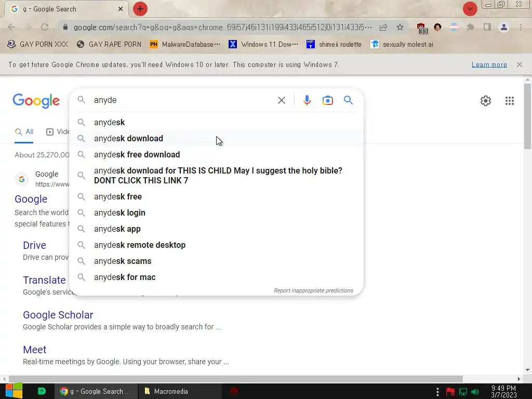
Task: Open the 'Meet' sitelink
Action: (x=35, y=350)
